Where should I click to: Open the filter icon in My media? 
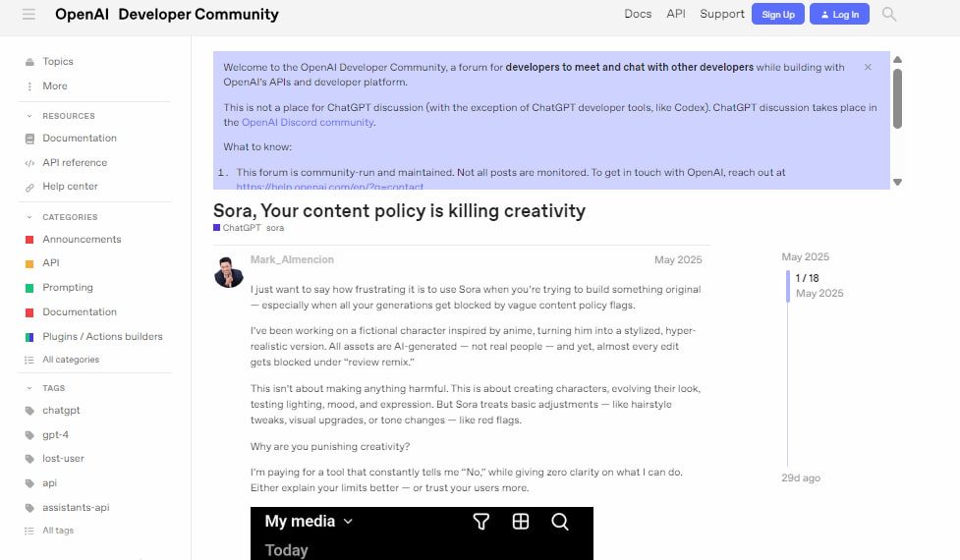[481, 522]
